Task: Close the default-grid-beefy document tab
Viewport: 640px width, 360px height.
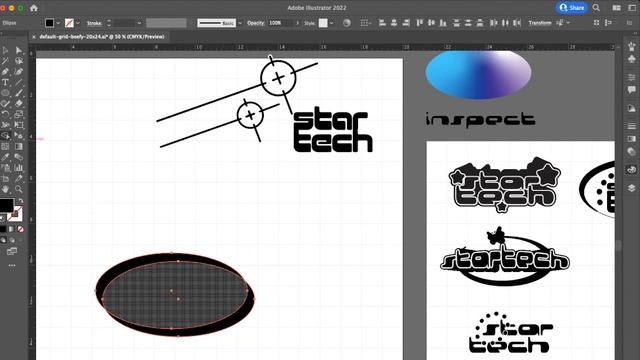Action: pyautogui.click(x=33, y=37)
